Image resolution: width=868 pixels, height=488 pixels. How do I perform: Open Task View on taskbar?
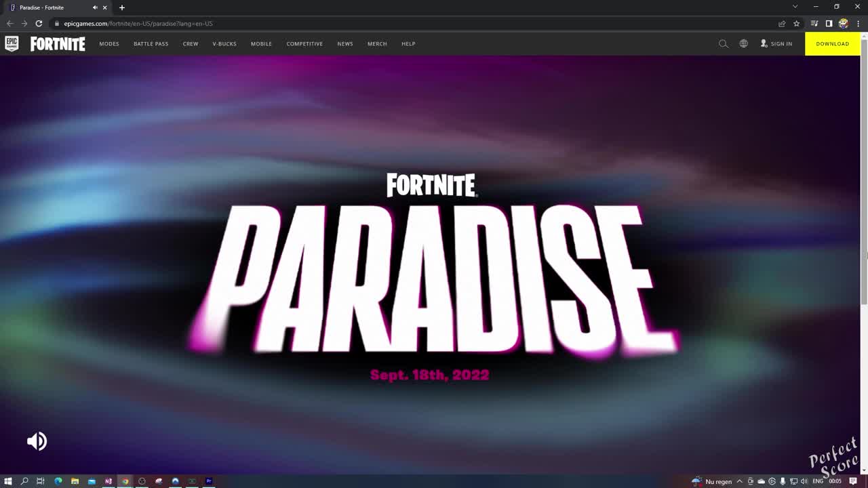click(41, 481)
